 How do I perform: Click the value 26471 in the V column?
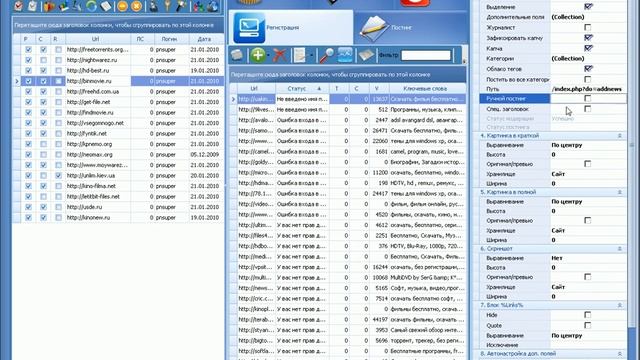tap(380, 131)
